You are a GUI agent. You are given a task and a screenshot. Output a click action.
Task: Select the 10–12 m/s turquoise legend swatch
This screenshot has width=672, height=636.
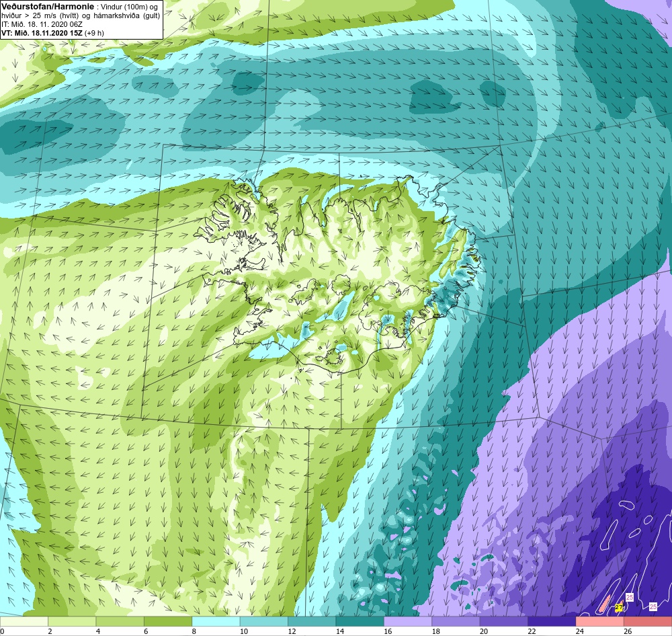(264, 622)
